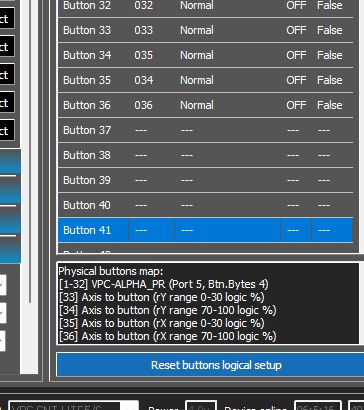The height and width of the screenshot is (410, 364).
Task: Click OFF state cell in Button 35 row
Action: point(296,80)
